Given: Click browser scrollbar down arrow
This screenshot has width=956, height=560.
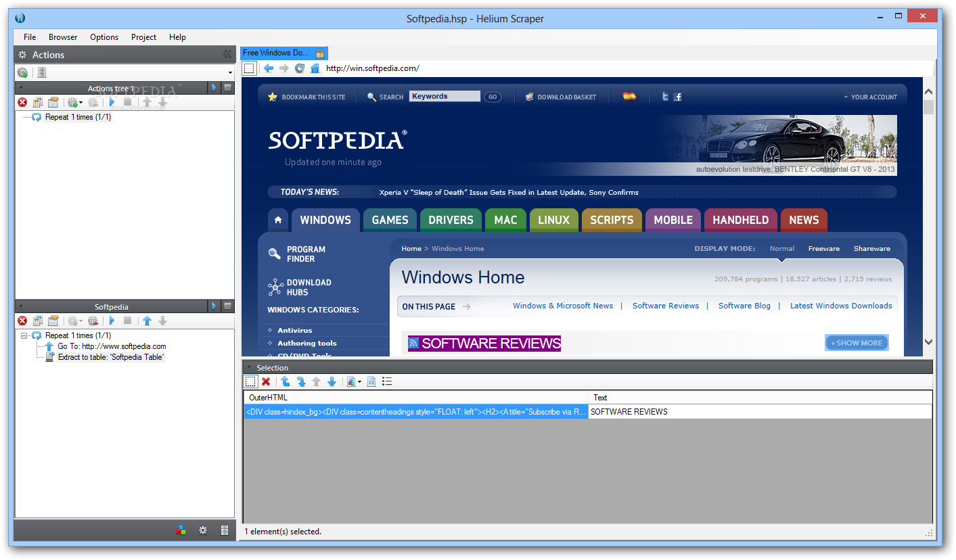Looking at the screenshot, I should [928, 342].
